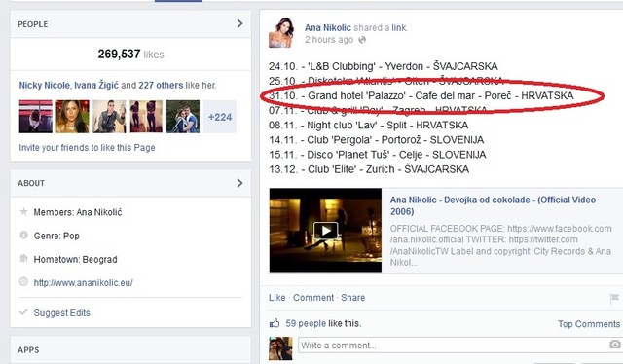The height and width of the screenshot is (364, 623).
Task: Click the Hometown building icon
Action: pos(23,259)
